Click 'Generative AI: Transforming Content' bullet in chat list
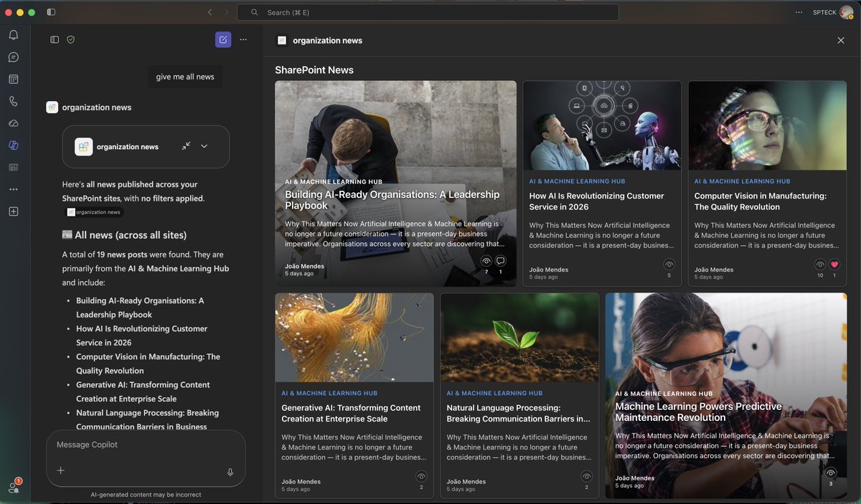The image size is (861, 504). (x=143, y=391)
